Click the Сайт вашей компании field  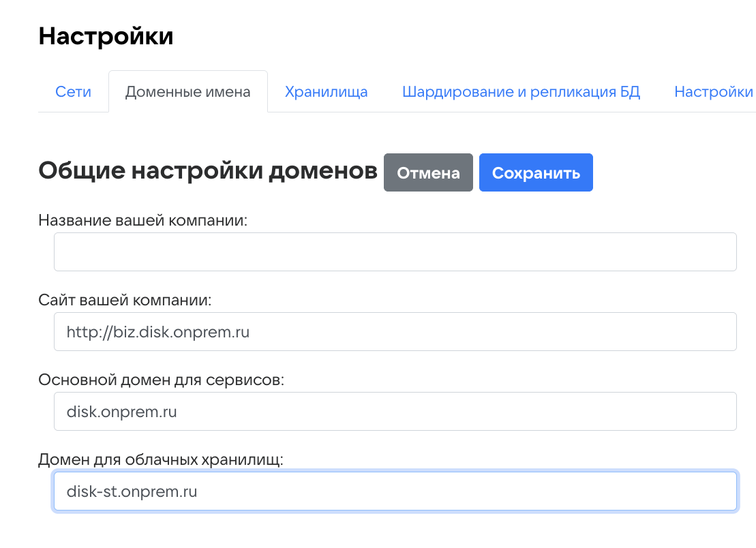[x=395, y=332]
